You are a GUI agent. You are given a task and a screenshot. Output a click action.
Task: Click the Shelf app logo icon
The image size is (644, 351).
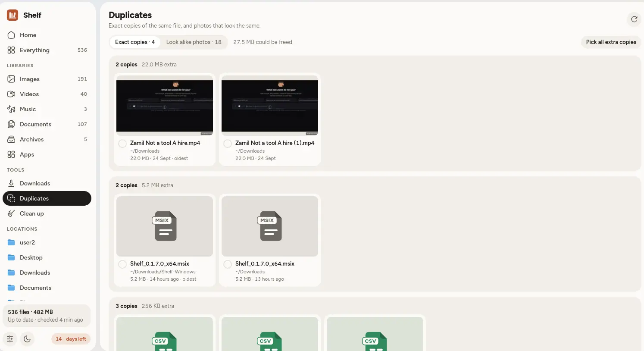coord(13,15)
